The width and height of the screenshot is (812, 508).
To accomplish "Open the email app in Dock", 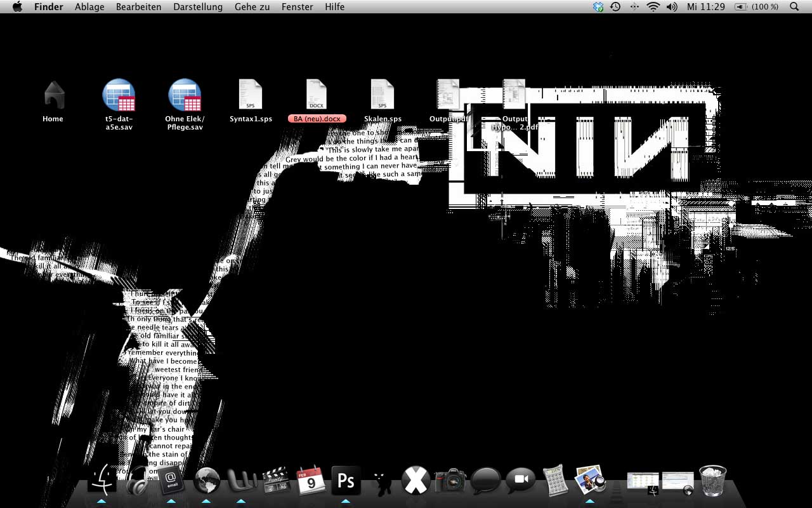I will pyautogui.click(x=171, y=481).
